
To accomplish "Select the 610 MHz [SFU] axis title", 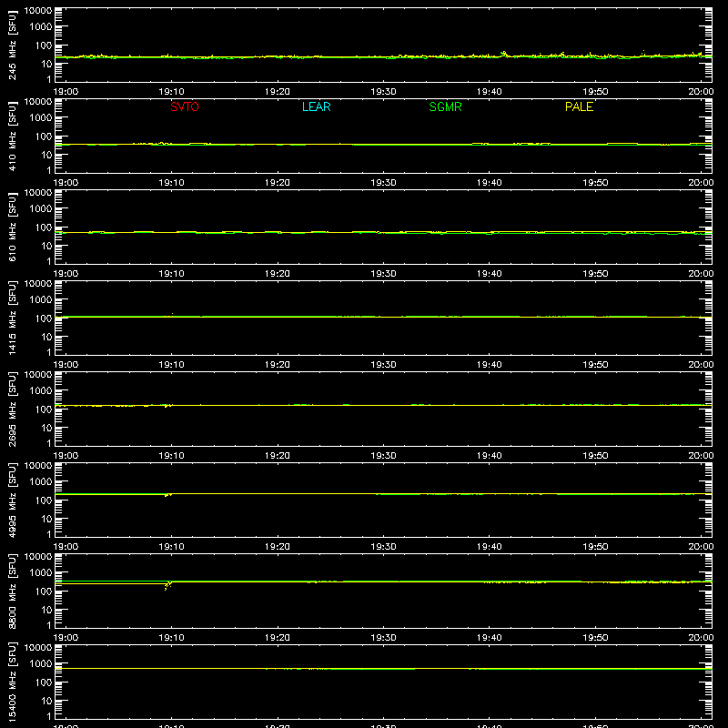I will [13, 227].
